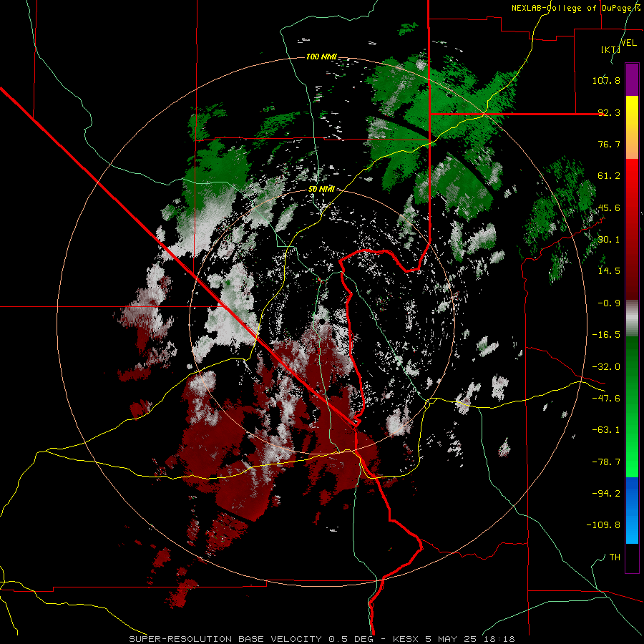This screenshot has height=644, width=644.
Task: Click the [KT] units label
Action: tap(610, 49)
